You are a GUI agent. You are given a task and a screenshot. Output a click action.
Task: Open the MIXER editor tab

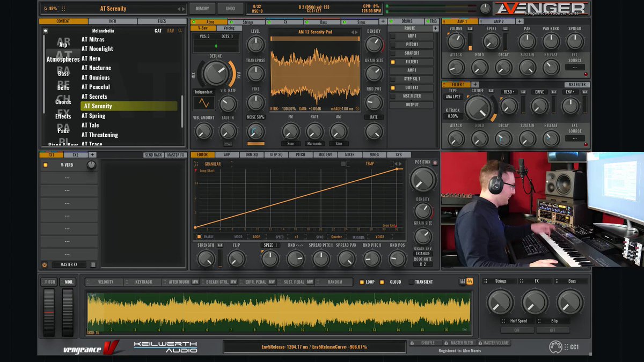click(349, 154)
